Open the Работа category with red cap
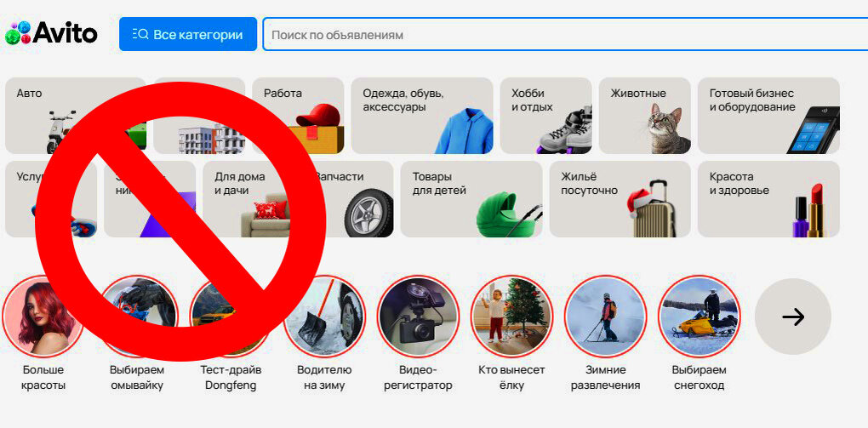Viewport: 868px width, 428px height. [x=298, y=116]
